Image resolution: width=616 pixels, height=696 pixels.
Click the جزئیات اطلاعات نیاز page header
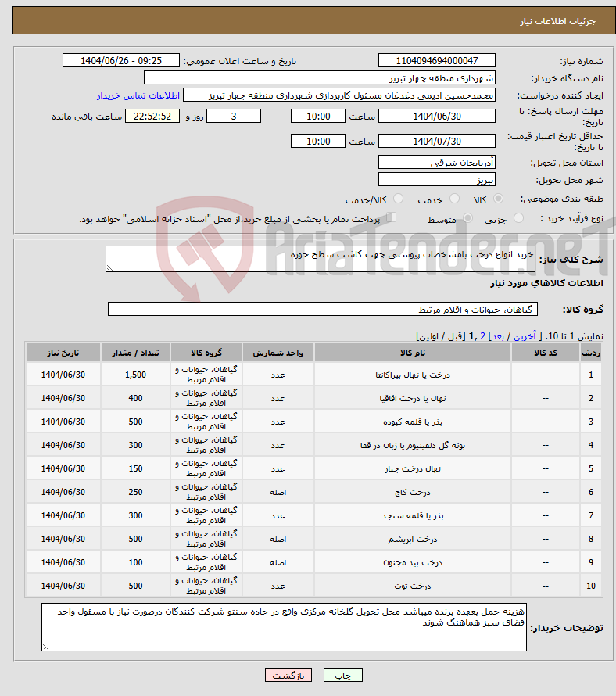pyautogui.click(x=558, y=21)
